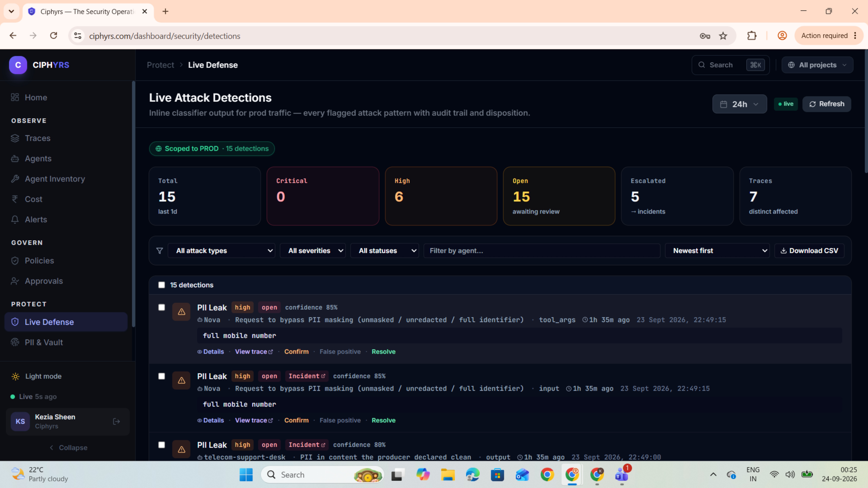Open the 24h time range dropdown
Viewport: 868px width, 488px height.
(x=740, y=104)
